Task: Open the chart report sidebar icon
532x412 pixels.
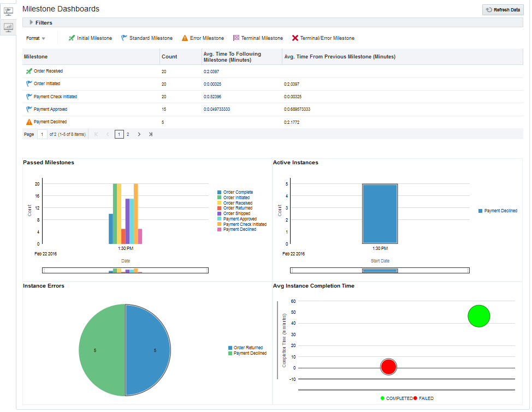Action: [8, 27]
